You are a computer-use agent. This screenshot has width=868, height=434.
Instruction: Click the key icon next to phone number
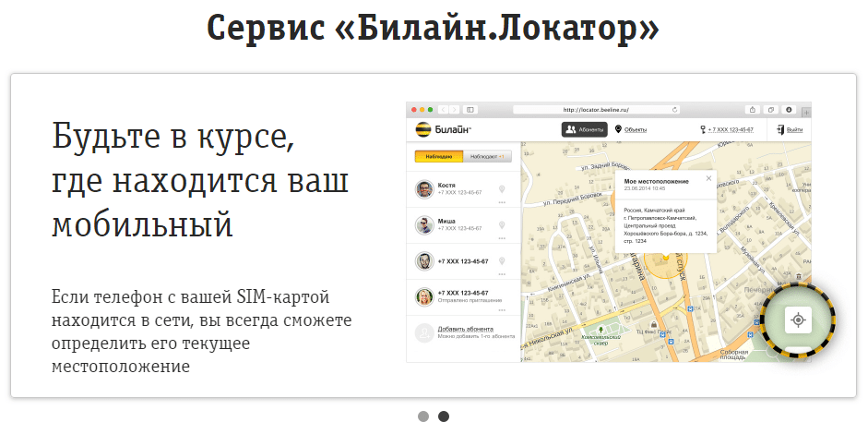[x=703, y=129]
